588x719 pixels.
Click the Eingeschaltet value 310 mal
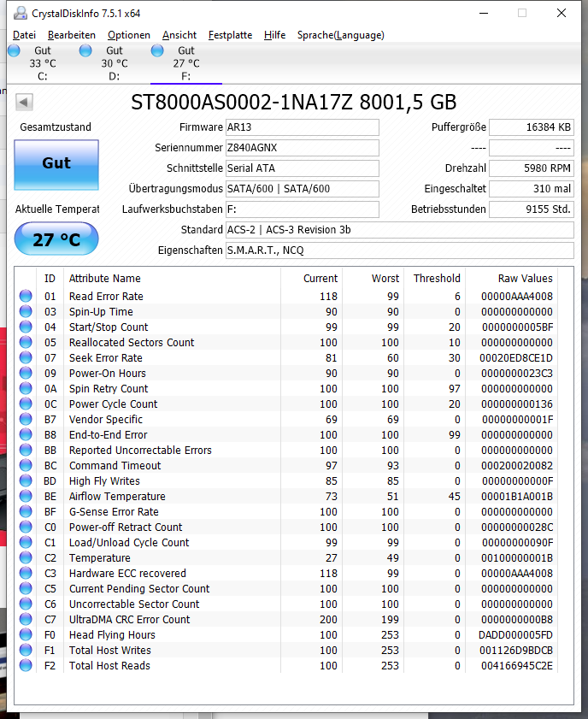tap(532, 188)
